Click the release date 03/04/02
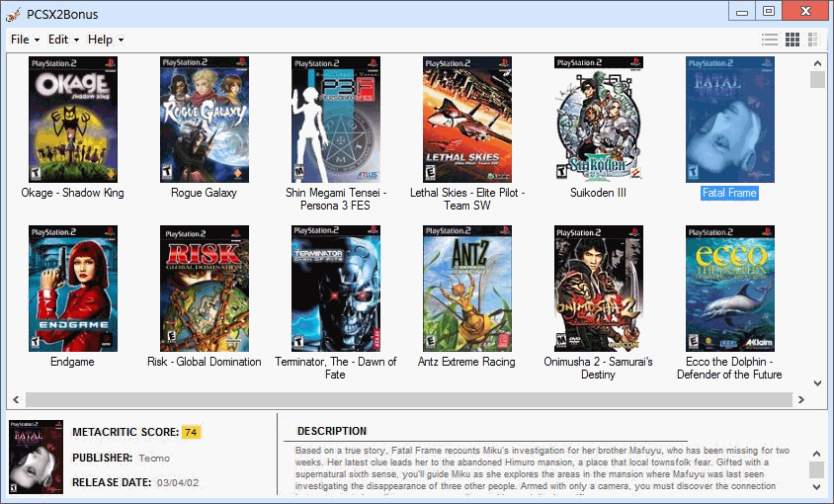The width and height of the screenshot is (834, 504). (x=178, y=482)
